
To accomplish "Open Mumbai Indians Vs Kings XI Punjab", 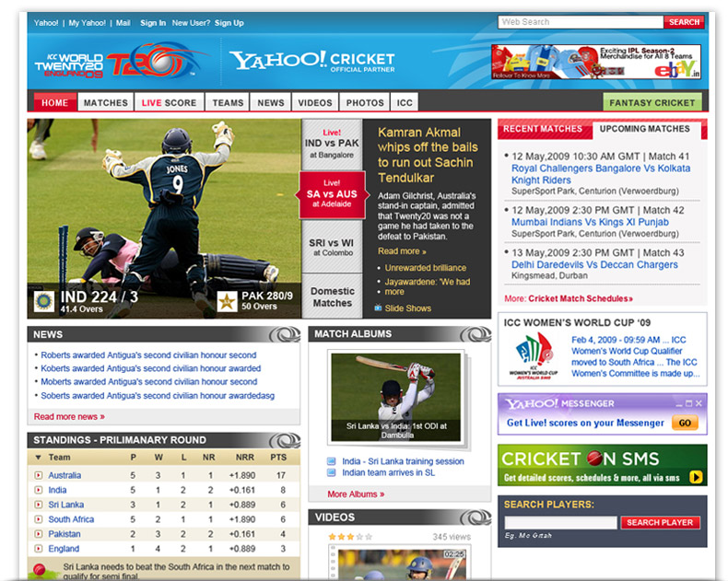I will click(590, 222).
